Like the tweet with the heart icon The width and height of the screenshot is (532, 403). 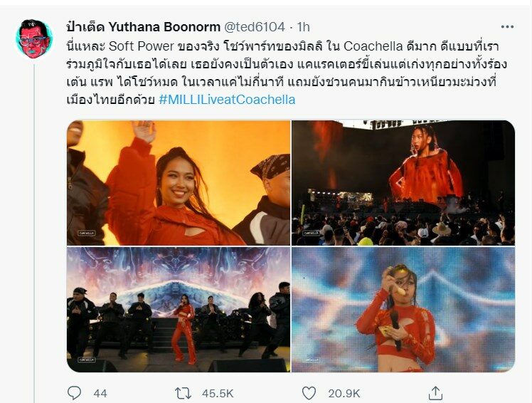(309, 393)
